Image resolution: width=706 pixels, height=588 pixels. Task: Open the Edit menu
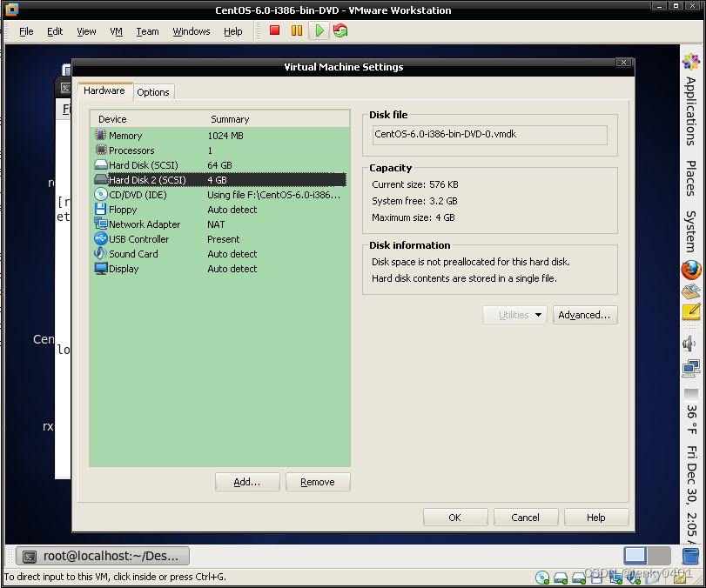point(55,31)
